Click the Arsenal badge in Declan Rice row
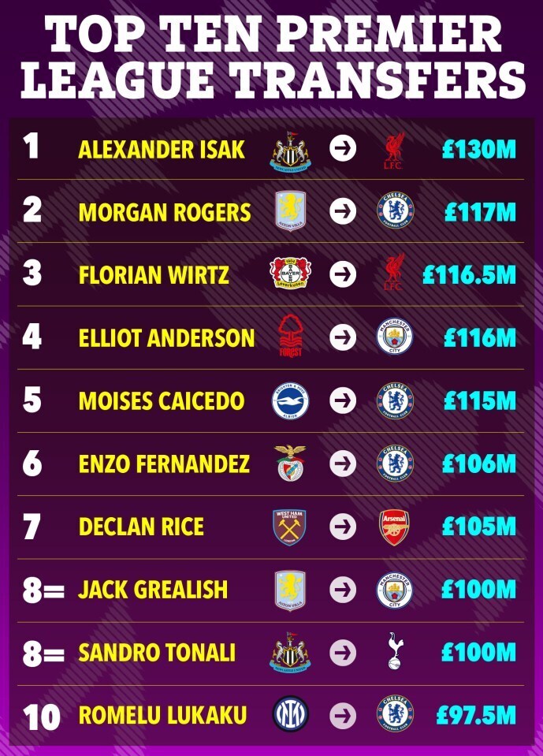The image size is (543, 756). 394,527
